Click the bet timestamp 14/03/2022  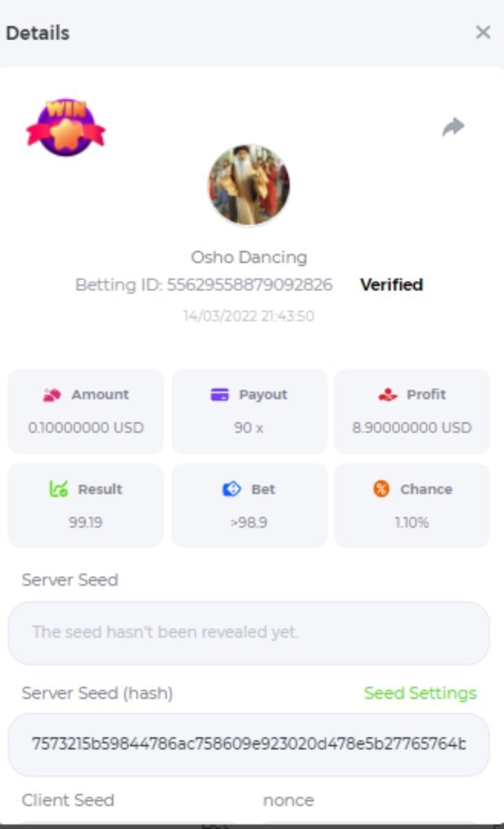tap(249, 316)
